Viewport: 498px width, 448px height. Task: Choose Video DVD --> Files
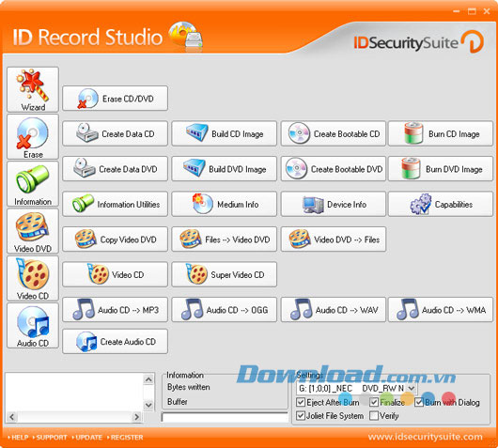[x=334, y=239]
